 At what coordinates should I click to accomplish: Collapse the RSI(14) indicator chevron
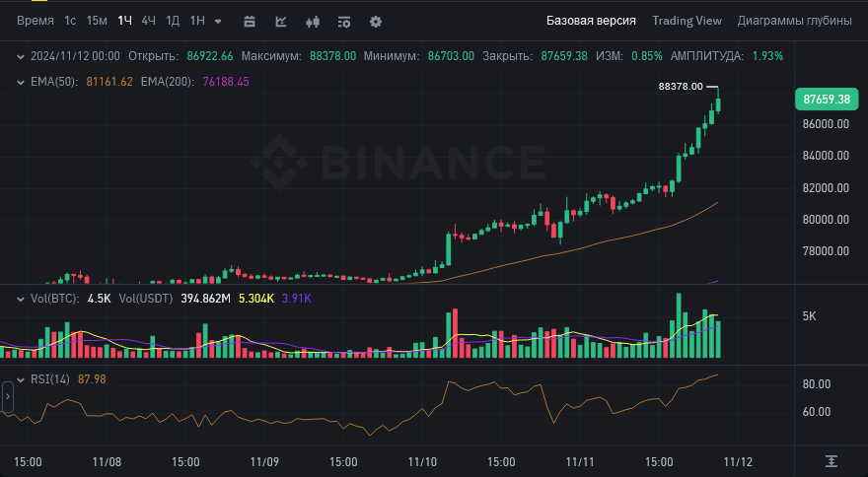[21, 380]
